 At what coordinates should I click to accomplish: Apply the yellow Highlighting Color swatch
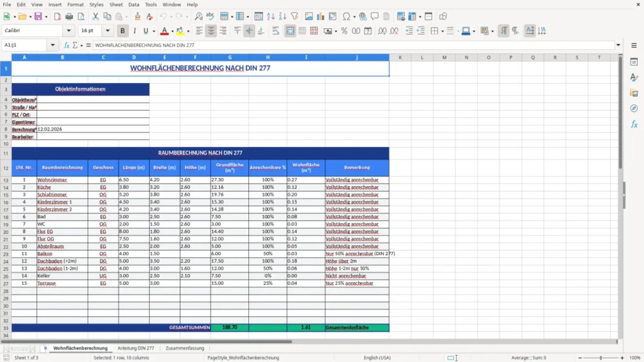[x=180, y=31]
